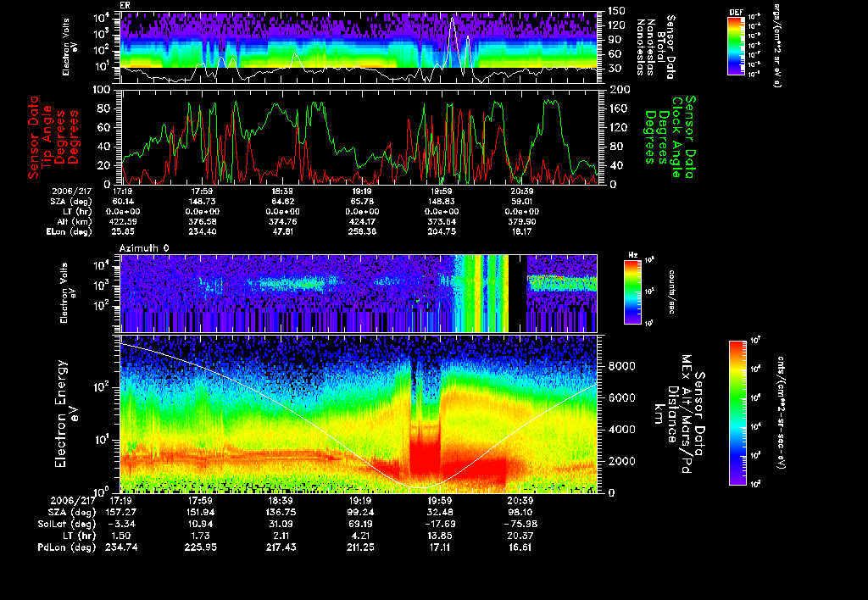
Task: Click the cnts/(cm**2-sr-sec-eV) color bar
Action: point(737,413)
